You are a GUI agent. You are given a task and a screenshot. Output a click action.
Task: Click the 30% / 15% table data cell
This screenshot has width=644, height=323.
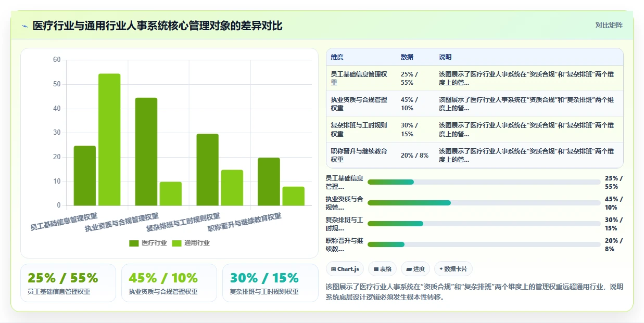[415, 130]
